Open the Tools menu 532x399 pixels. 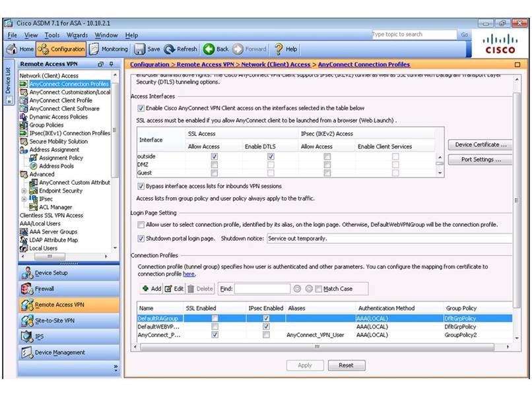tap(52, 35)
